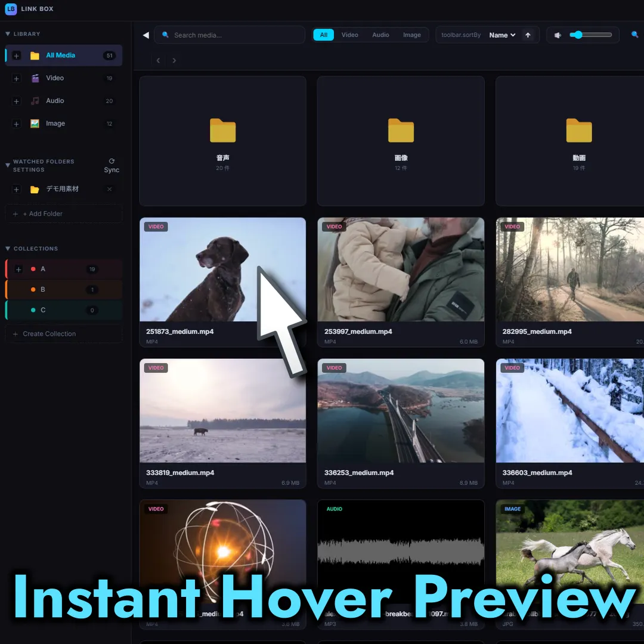The width and height of the screenshot is (644, 644).
Task: Select All Media in the library
Action: 64,55
